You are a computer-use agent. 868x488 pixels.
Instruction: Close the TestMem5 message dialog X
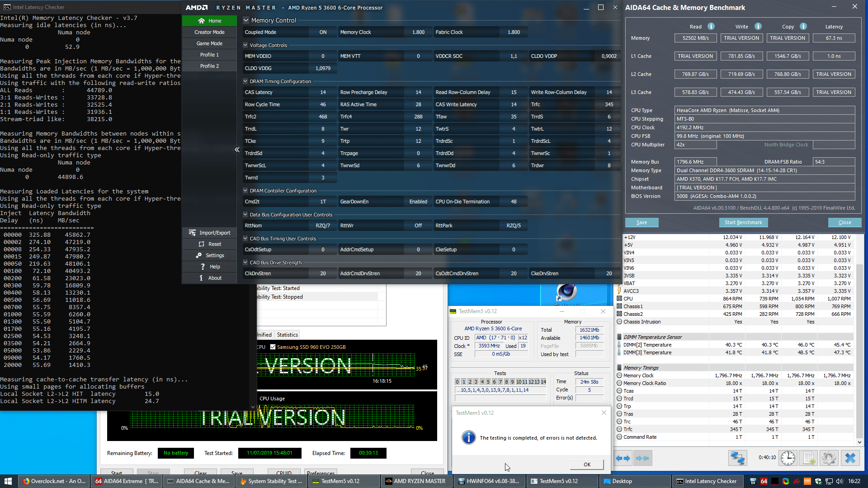point(604,413)
